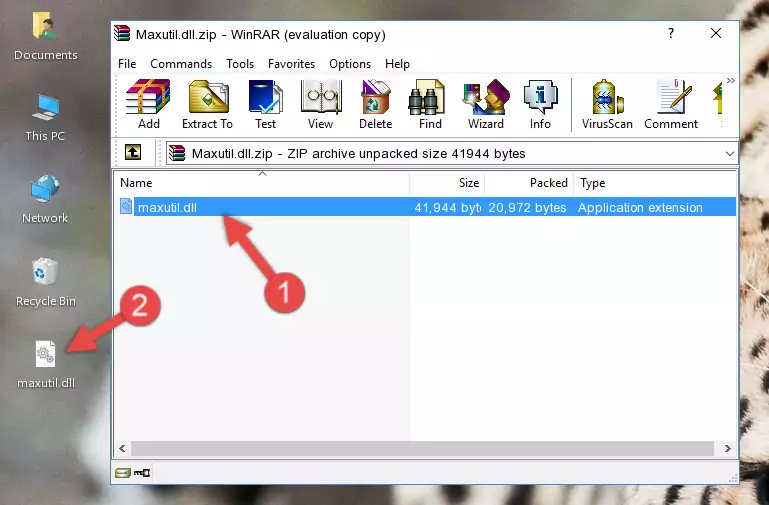
Task: Go up one folder level
Action: (133, 152)
